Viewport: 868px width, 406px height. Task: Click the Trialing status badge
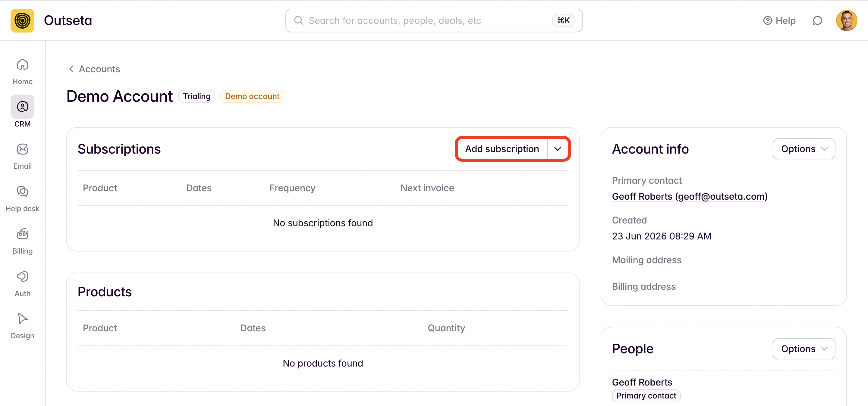(x=197, y=96)
